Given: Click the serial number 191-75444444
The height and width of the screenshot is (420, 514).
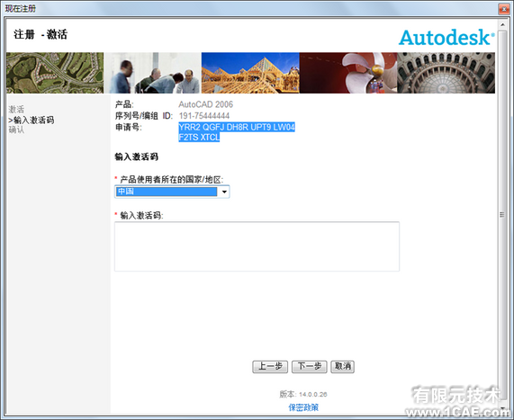Looking at the screenshot, I should [204, 116].
